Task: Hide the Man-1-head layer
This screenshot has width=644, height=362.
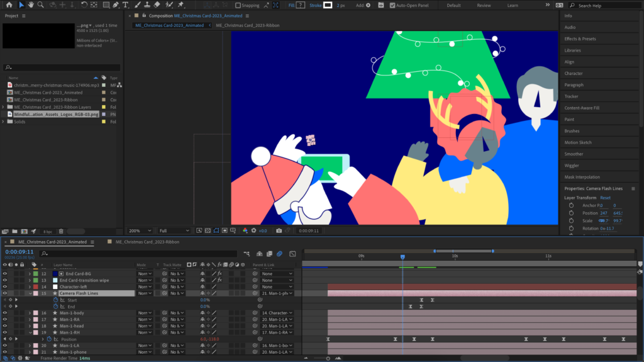Action: pos(5,326)
